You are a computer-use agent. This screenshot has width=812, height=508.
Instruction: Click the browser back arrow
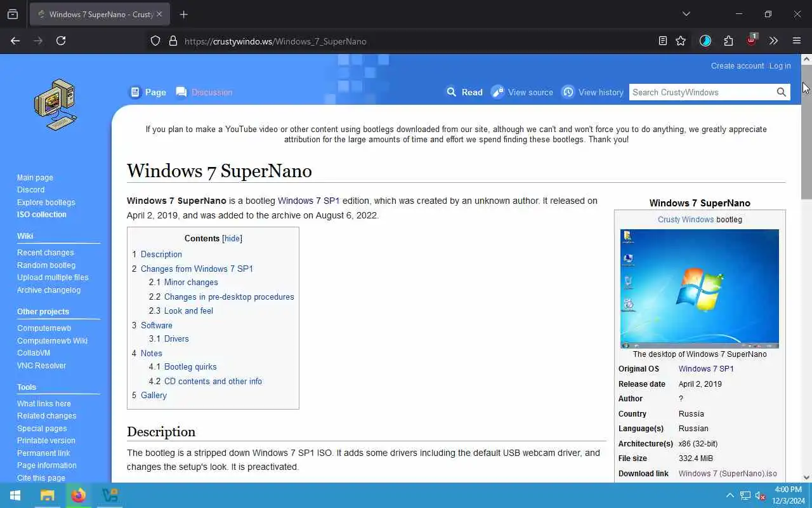(15, 41)
